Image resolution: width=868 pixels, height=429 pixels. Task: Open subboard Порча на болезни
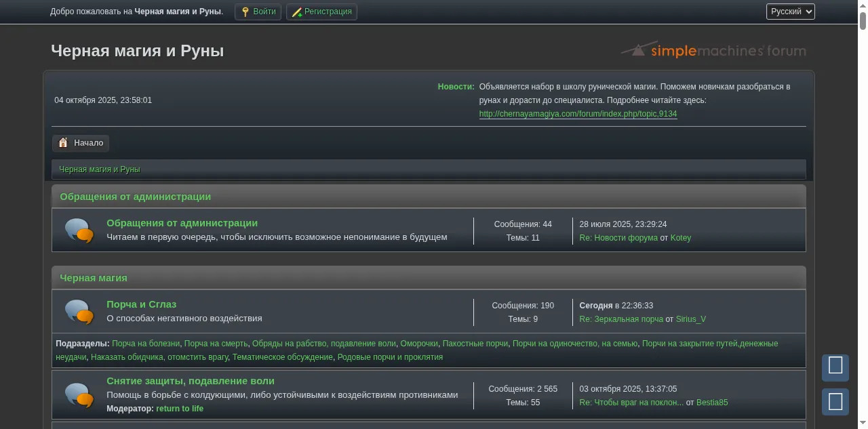(146, 344)
